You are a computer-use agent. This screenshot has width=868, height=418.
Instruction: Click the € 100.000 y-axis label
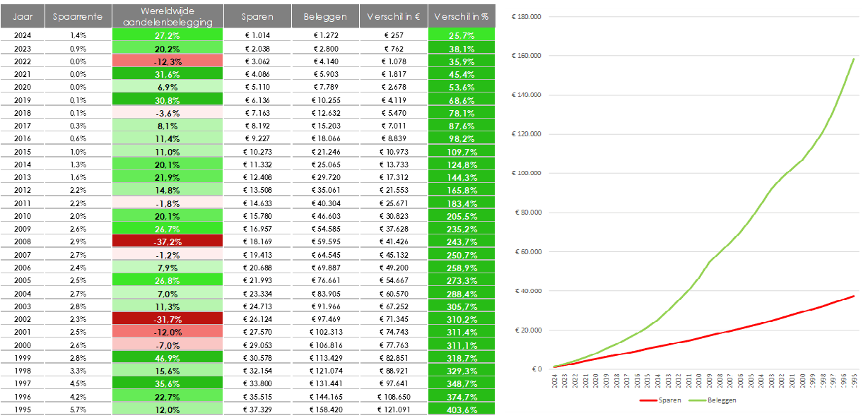[527, 173]
